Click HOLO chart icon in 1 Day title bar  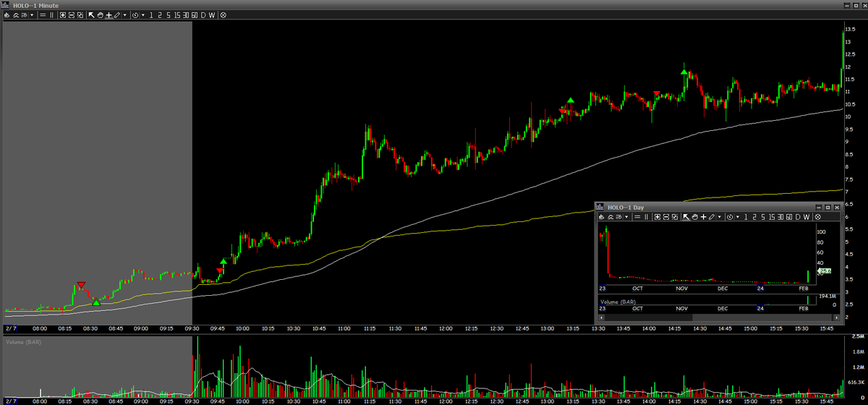[600, 207]
